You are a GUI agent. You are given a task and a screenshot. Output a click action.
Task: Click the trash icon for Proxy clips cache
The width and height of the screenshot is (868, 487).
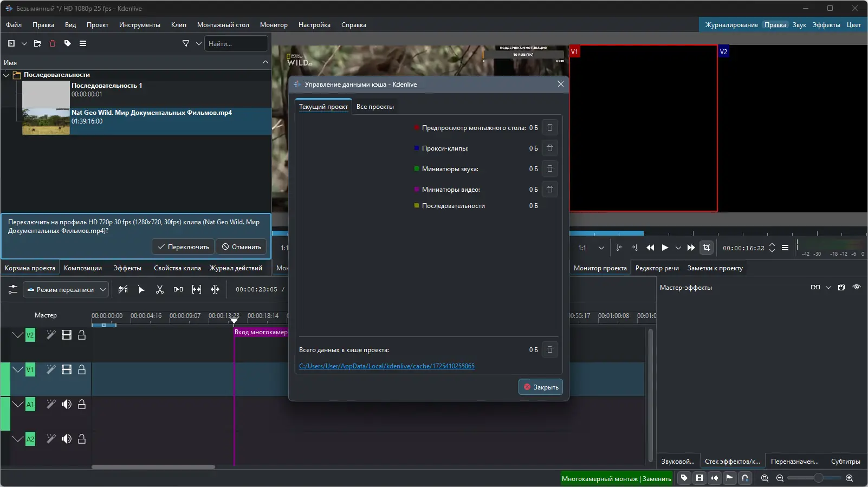pos(549,148)
